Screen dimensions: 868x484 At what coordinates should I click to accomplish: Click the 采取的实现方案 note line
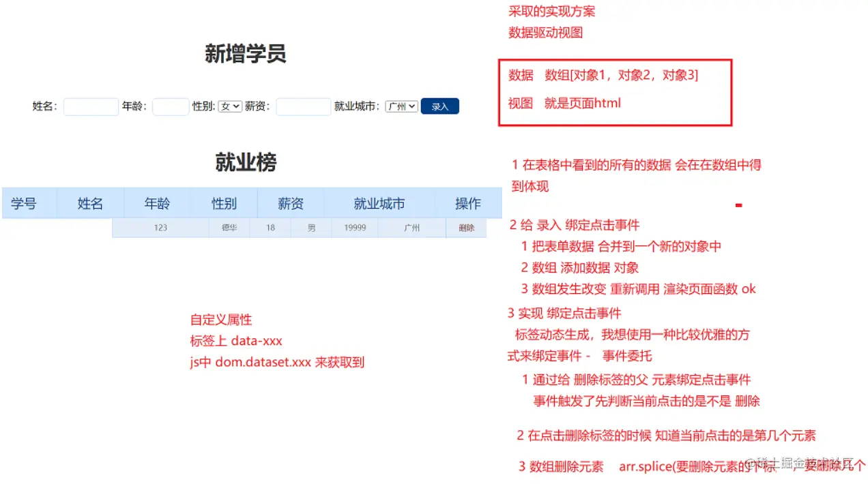(x=552, y=11)
